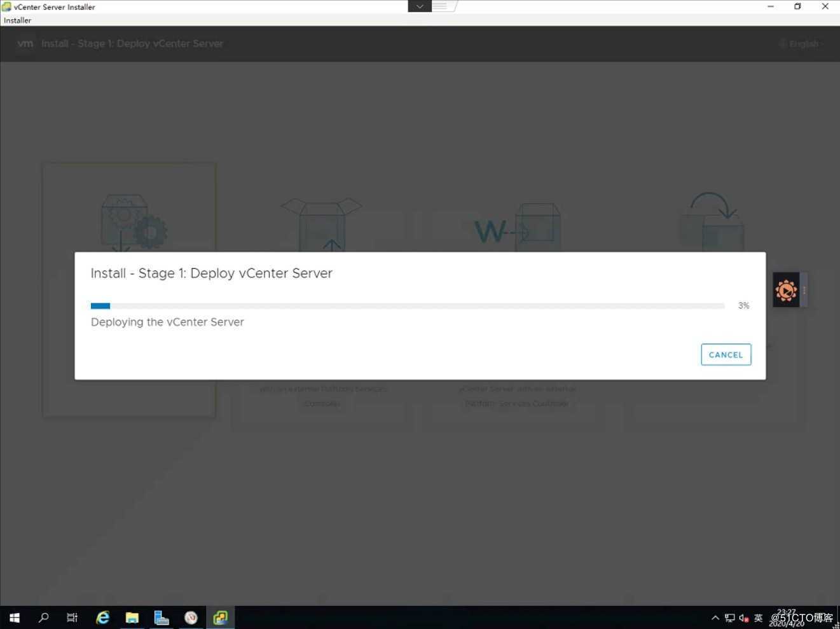840x629 pixels.
Task: Show hidden system tray icons
Action: [715, 618]
